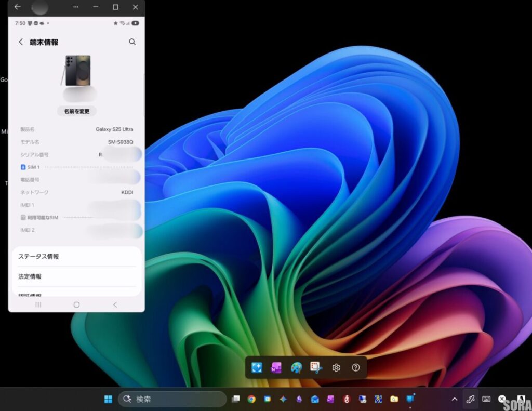Open Snipping Tool in the pen menu
The image size is (532, 411).
point(316,368)
